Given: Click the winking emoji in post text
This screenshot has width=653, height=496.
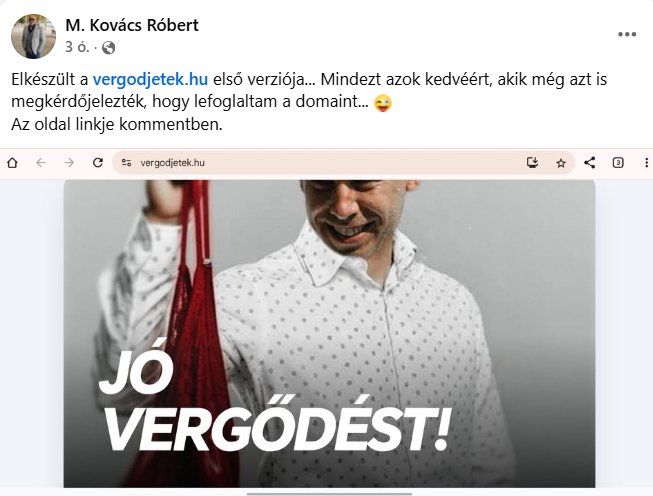Looking at the screenshot, I should (383, 102).
